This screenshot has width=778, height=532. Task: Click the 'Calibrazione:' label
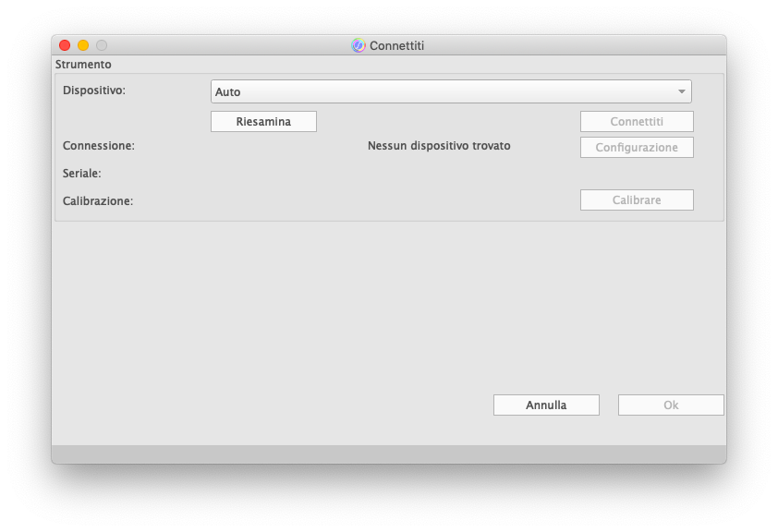click(98, 201)
